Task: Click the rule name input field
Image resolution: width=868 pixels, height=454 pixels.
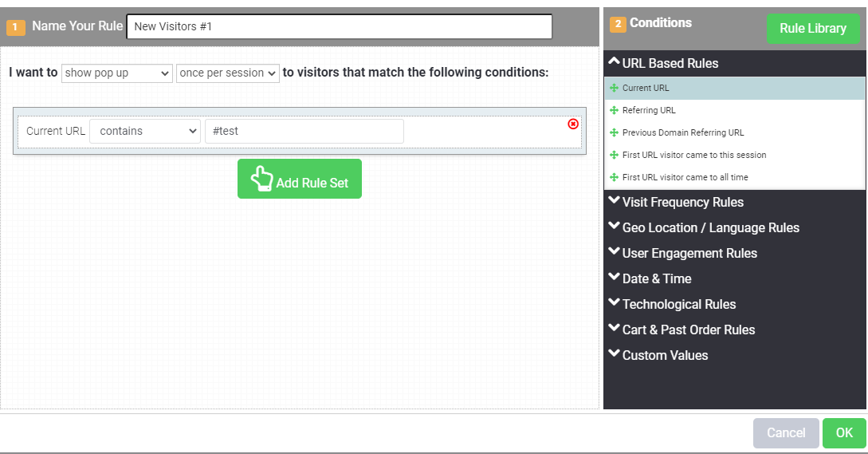Action: (339, 26)
